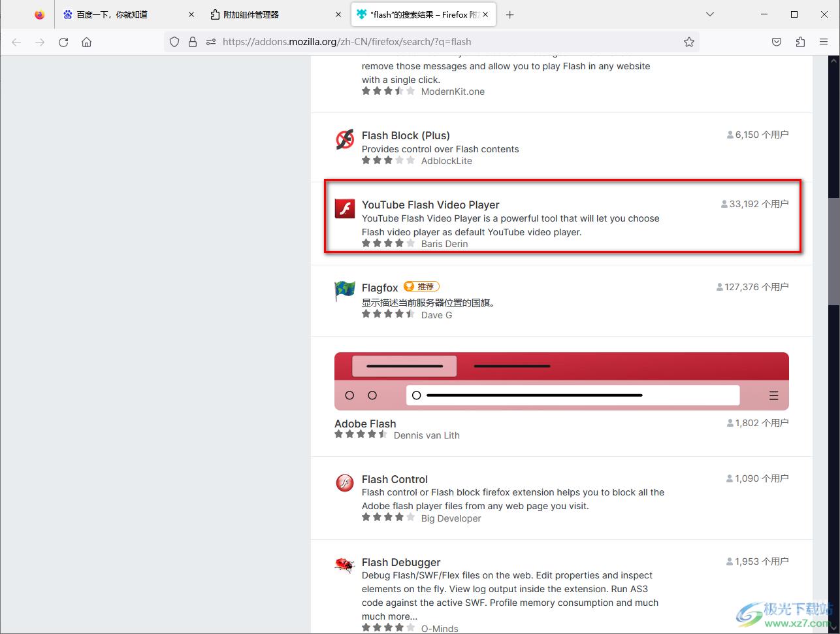Click the tracking protection shield icon
The width and height of the screenshot is (840, 634).
pyautogui.click(x=174, y=42)
